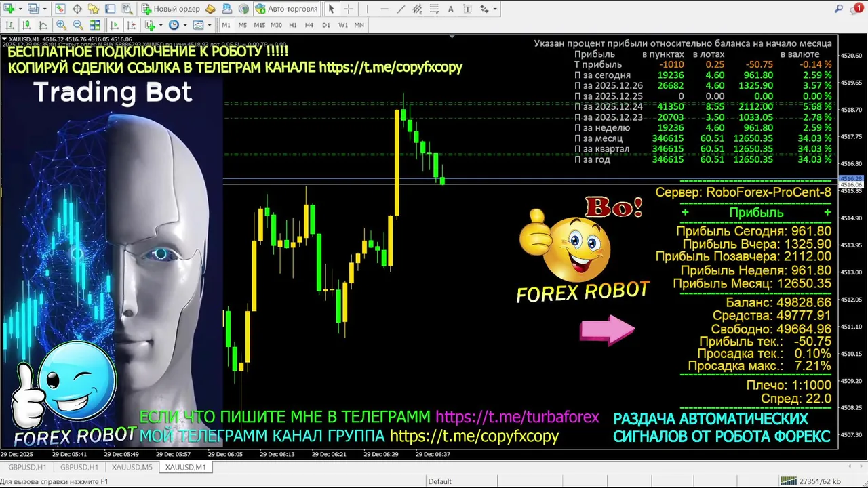The width and height of the screenshot is (868, 488).
Task: Open the indicators list icon
Action: click(150, 25)
